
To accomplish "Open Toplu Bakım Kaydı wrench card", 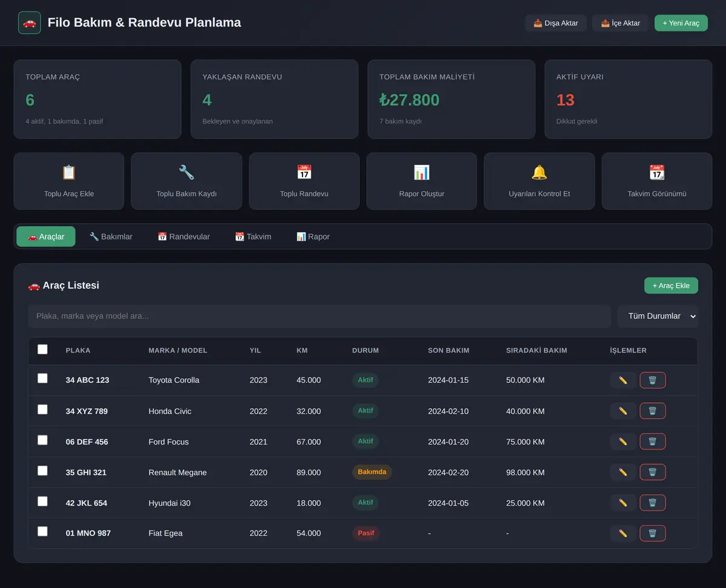I will (186, 181).
